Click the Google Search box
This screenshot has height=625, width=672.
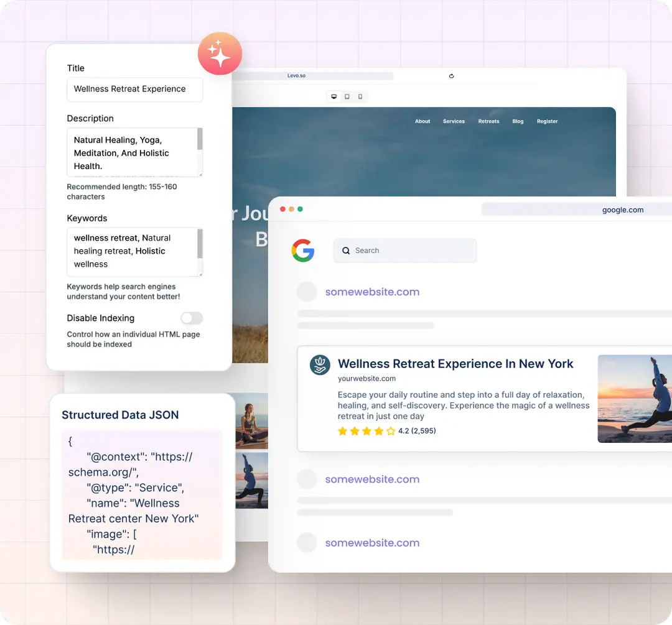[404, 251]
